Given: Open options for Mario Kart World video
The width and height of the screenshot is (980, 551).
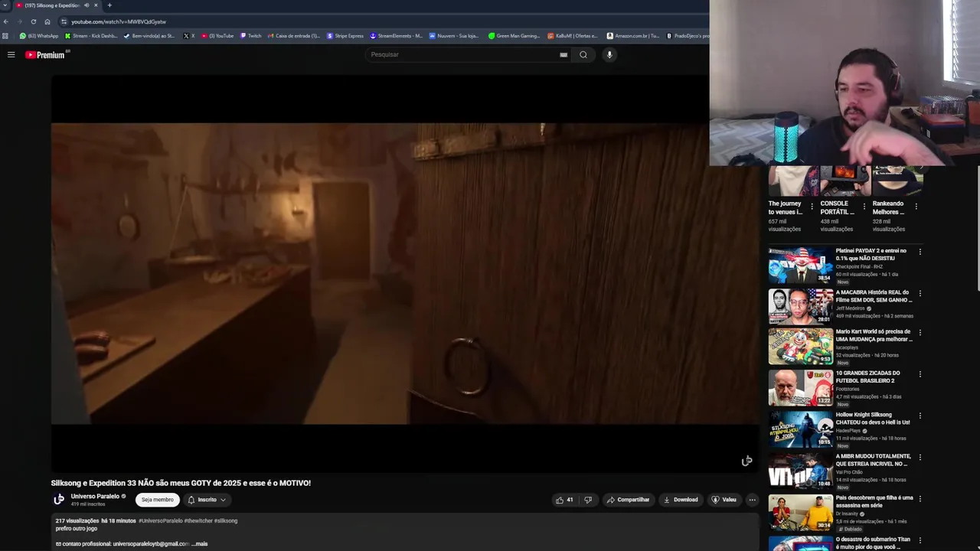Looking at the screenshot, I should [x=920, y=333].
